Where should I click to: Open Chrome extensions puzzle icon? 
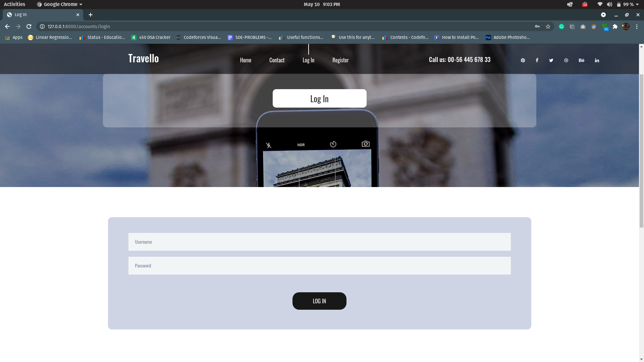click(615, 26)
